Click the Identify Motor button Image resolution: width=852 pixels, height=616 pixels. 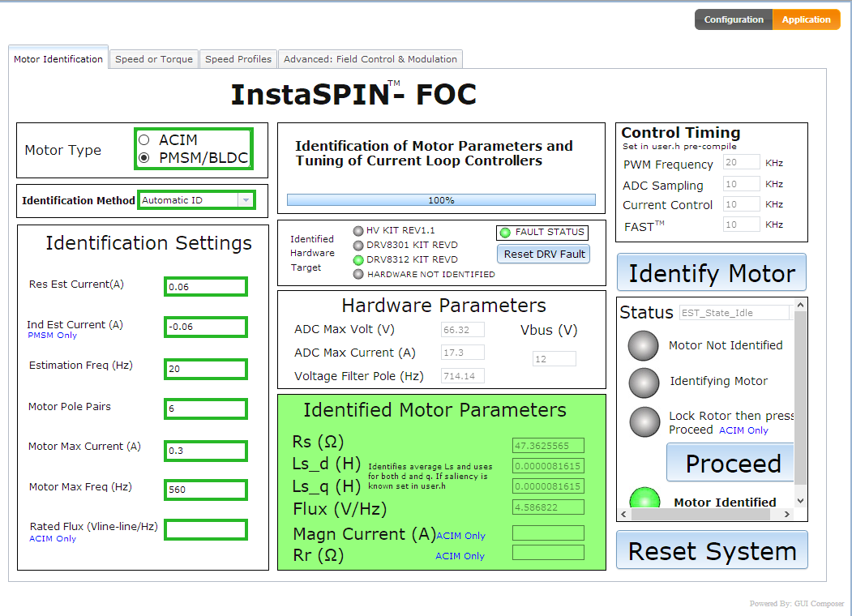coord(711,272)
